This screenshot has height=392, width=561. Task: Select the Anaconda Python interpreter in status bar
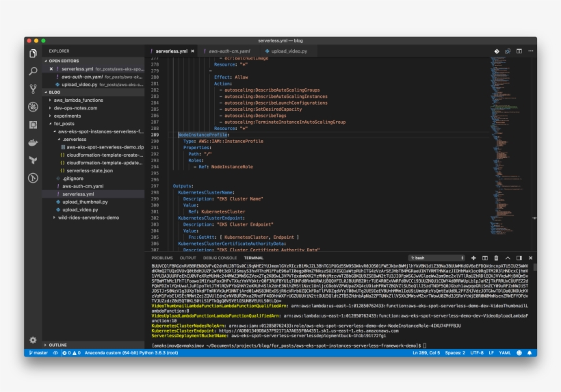pyautogui.click(x=131, y=352)
